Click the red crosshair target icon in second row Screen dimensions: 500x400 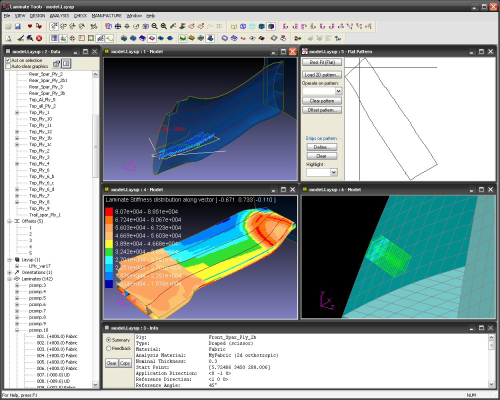coord(72,38)
